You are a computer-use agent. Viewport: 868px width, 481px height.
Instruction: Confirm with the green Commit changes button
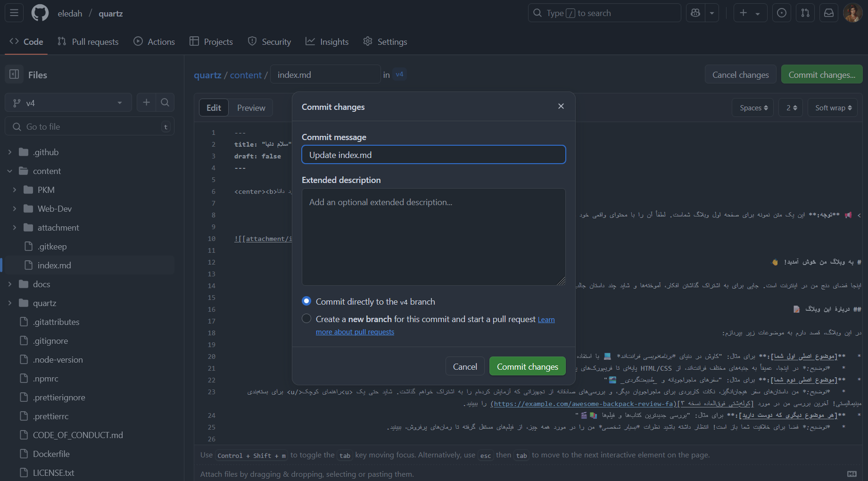point(527,366)
